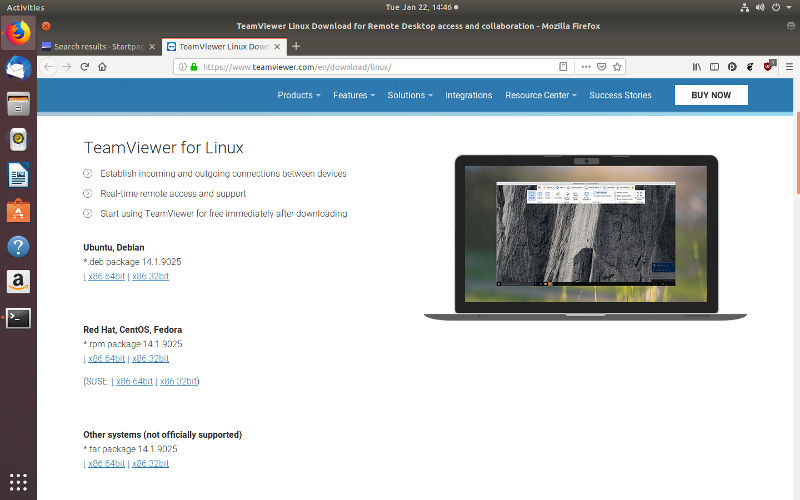Click the TeamViewer for Linux heading
The image size is (800, 500).
pos(163,147)
